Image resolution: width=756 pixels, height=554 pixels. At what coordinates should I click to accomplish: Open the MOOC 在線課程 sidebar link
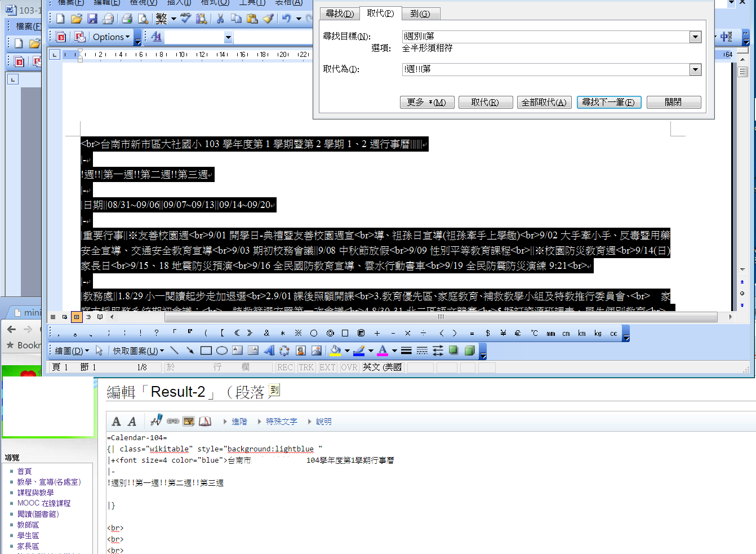point(44,503)
